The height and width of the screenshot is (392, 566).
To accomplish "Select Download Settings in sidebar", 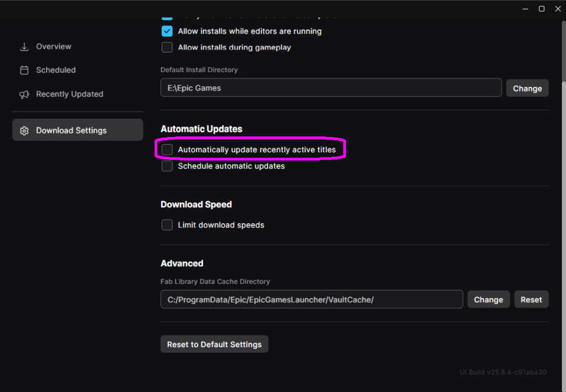I will [77, 130].
